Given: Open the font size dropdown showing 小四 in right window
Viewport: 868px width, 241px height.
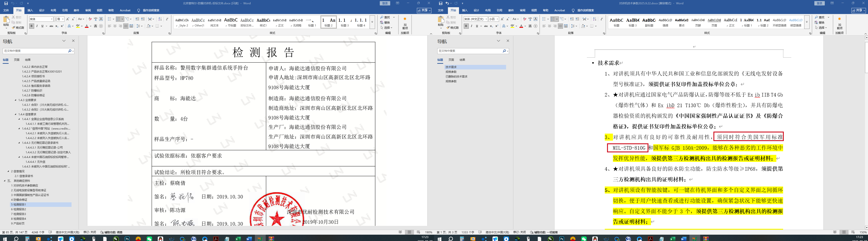Looking at the screenshot, I should 497,19.
